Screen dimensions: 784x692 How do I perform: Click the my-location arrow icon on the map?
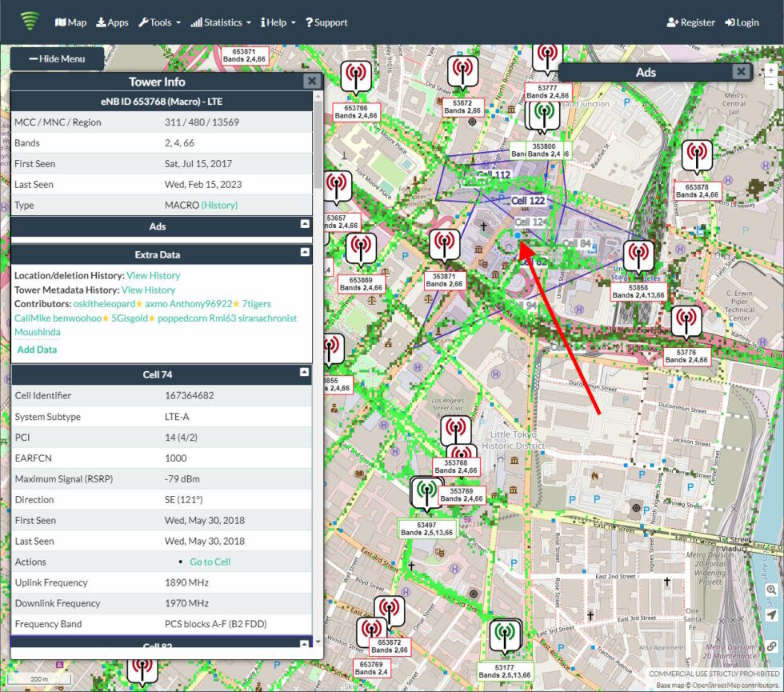[771, 614]
